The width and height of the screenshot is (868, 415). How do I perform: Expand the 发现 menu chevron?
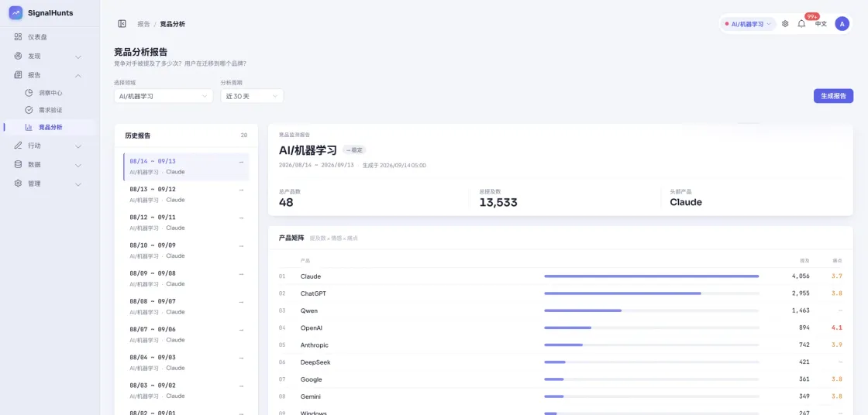78,57
